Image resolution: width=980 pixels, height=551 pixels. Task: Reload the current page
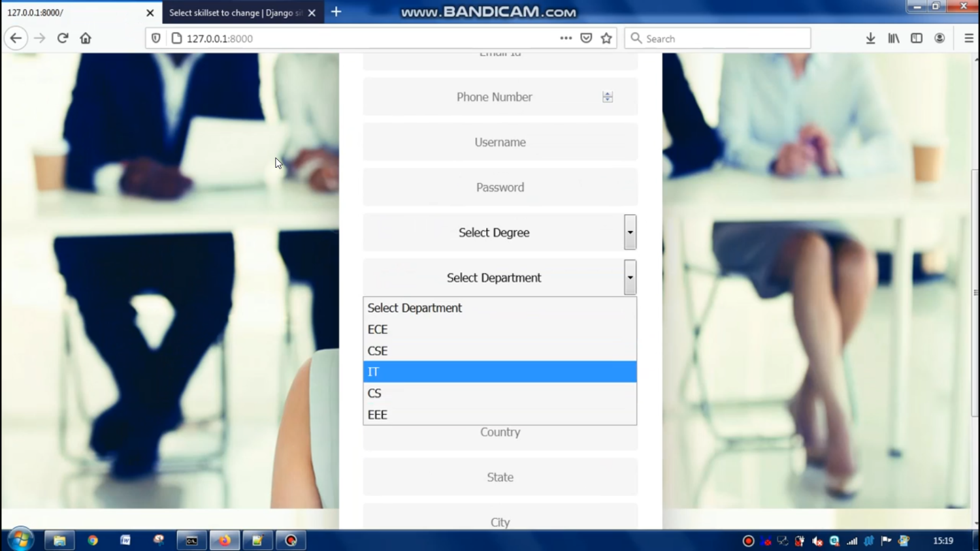pyautogui.click(x=63, y=39)
